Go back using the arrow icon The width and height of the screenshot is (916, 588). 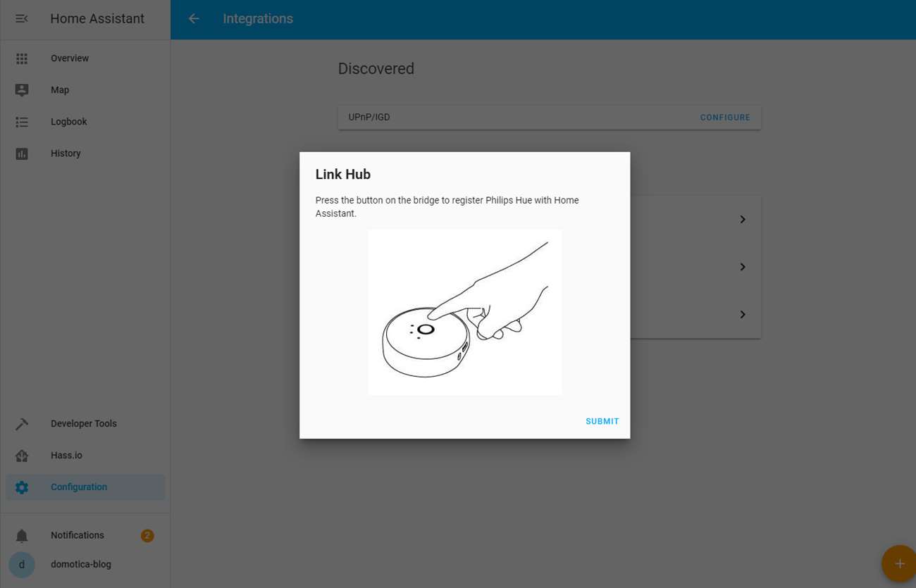click(x=194, y=19)
